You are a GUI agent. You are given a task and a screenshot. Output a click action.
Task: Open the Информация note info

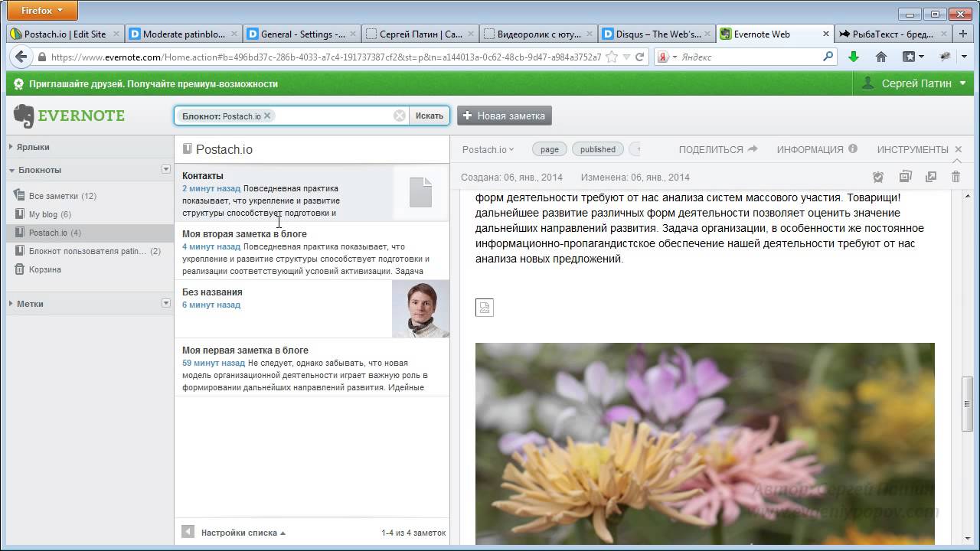pyautogui.click(x=817, y=149)
